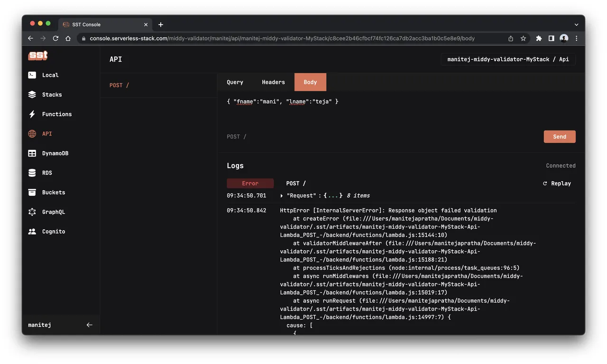Click the Logs heading
Image resolution: width=607 pixels, height=364 pixels.
pyautogui.click(x=235, y=166)
